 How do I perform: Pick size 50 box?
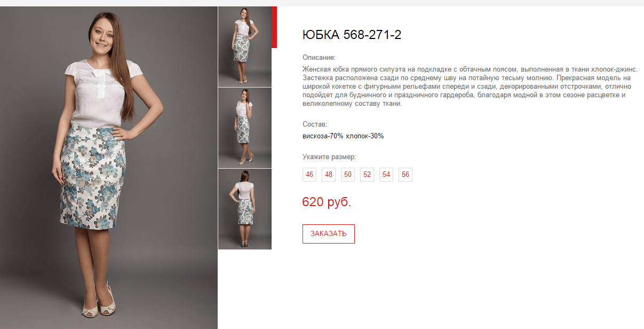[348, 175]
